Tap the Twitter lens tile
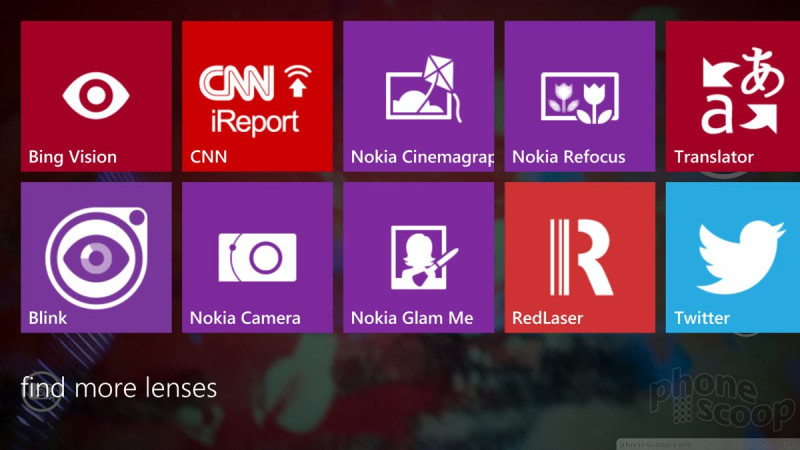800x450 pixels. click(x=733, y=258)
